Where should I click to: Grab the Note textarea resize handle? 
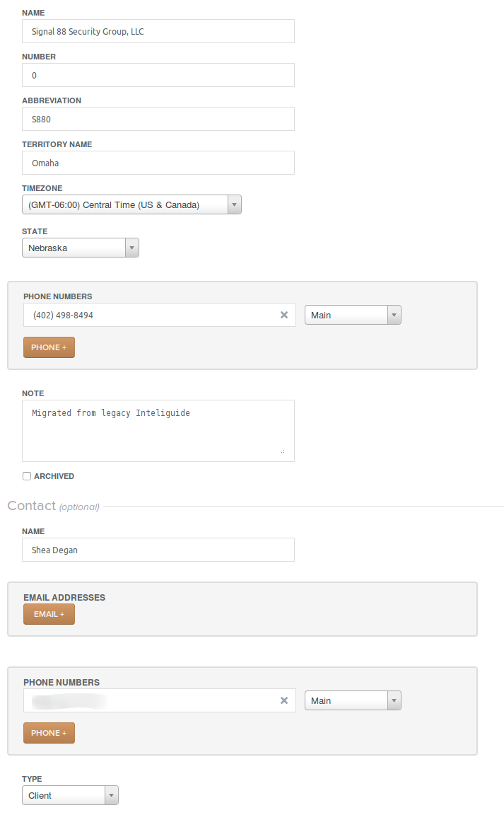tap(283, 451)
